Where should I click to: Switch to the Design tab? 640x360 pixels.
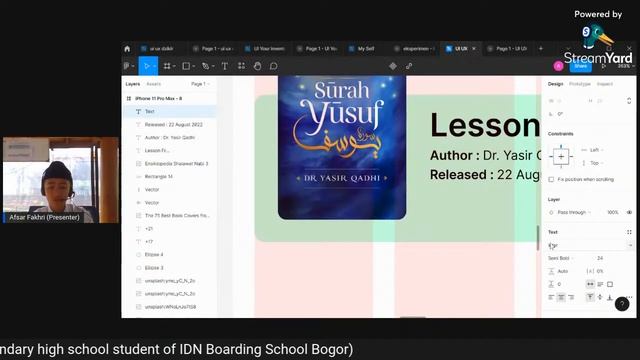(555, 84)
